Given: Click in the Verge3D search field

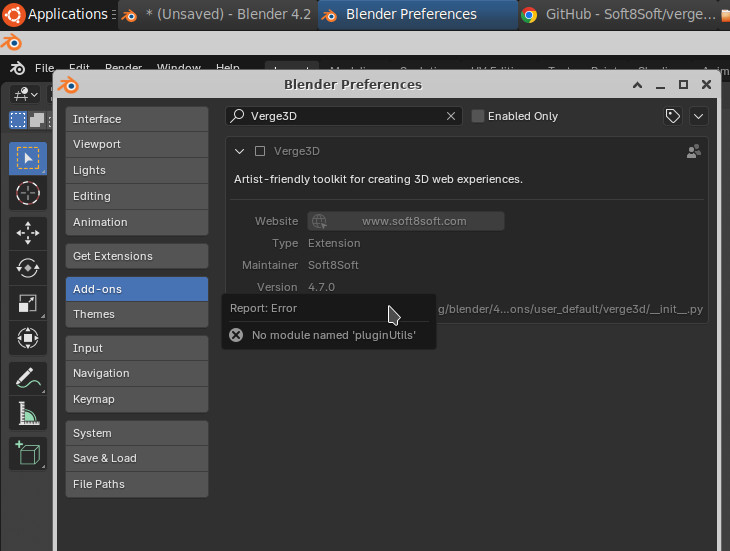Looking at the screenshot, I should pos(344,116).
